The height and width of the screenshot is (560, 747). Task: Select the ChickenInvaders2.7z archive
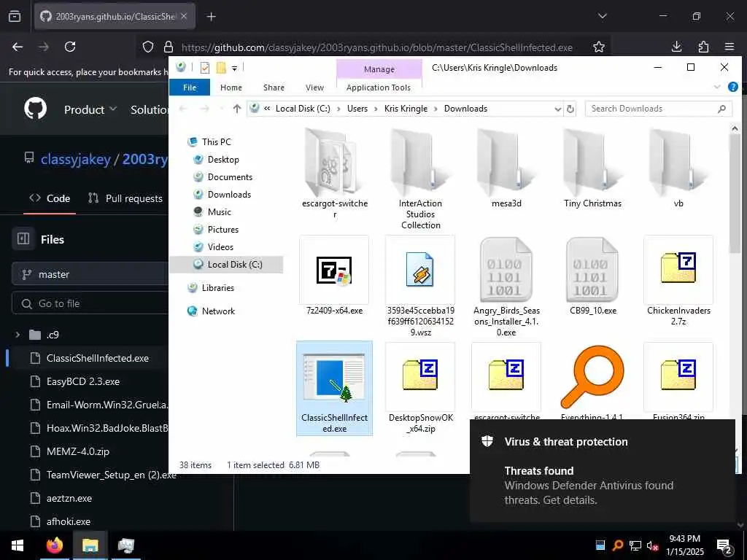[678, 270]
